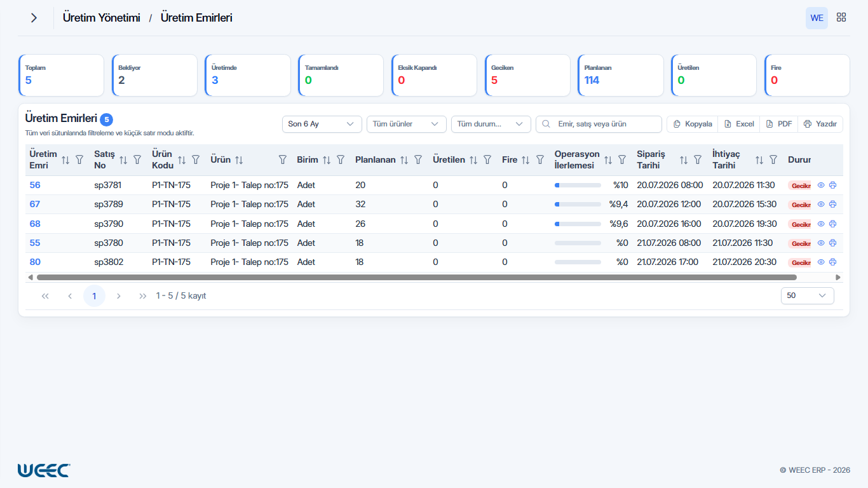Image resolution: width=868 pixels, height=488 pixels.
Task: Print order 68 using its printer icon
Action: point(833,224)
